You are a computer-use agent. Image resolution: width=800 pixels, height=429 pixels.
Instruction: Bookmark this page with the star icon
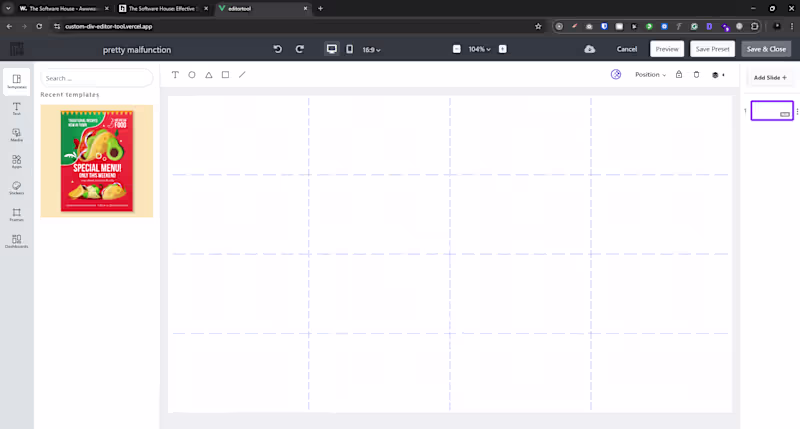coord(538,26)
